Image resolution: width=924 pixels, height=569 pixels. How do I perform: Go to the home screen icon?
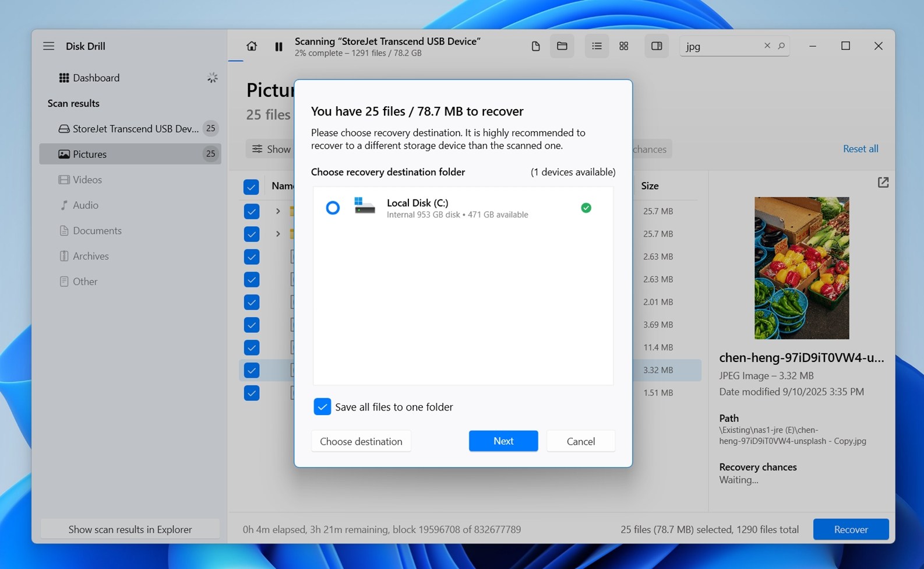pos(252,46)
